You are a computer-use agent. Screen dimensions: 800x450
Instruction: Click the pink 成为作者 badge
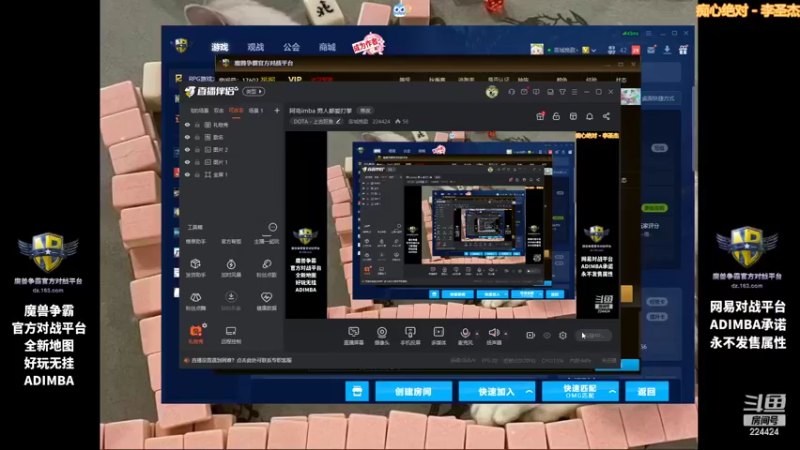pyautogui.click(x=368, y=44)
